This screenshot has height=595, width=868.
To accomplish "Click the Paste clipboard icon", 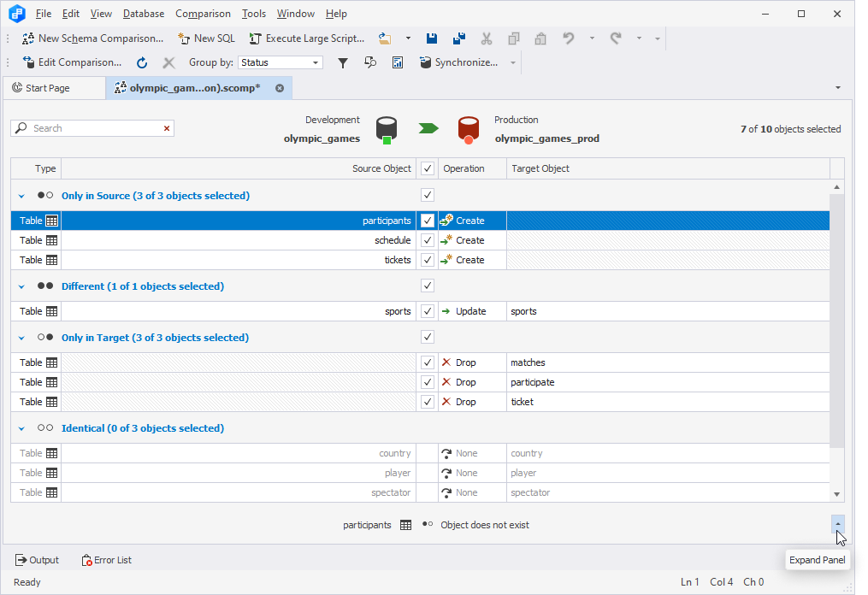I will tap(540, 38).
